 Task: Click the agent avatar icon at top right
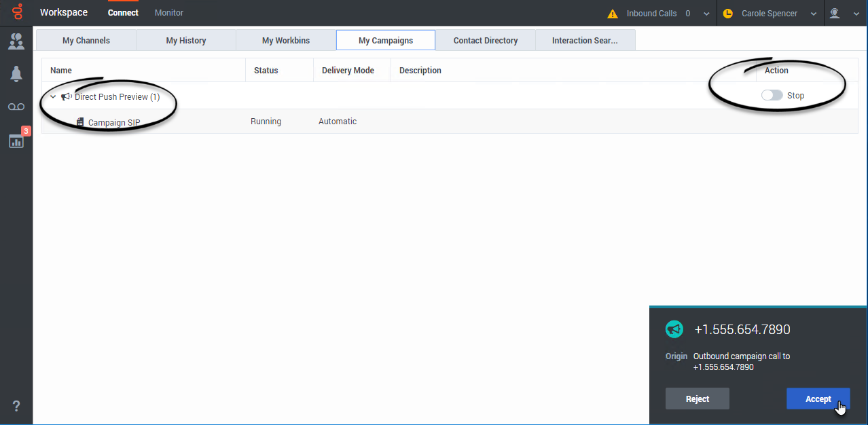835,13
